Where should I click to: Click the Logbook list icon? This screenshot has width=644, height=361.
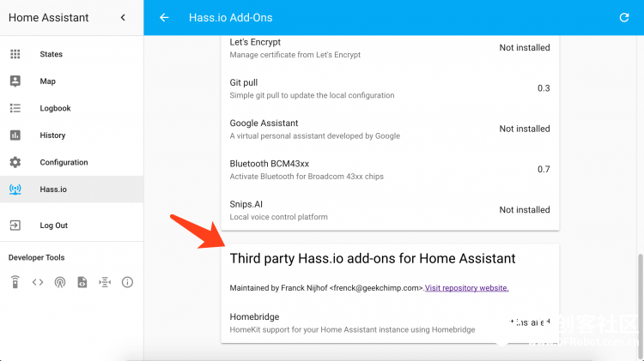tap(15, 108)
